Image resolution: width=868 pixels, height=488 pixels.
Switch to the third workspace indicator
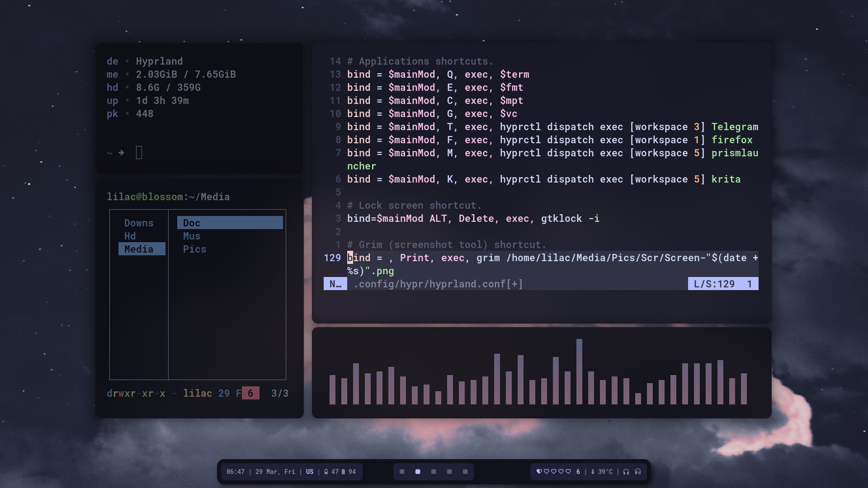pos(434,472)
